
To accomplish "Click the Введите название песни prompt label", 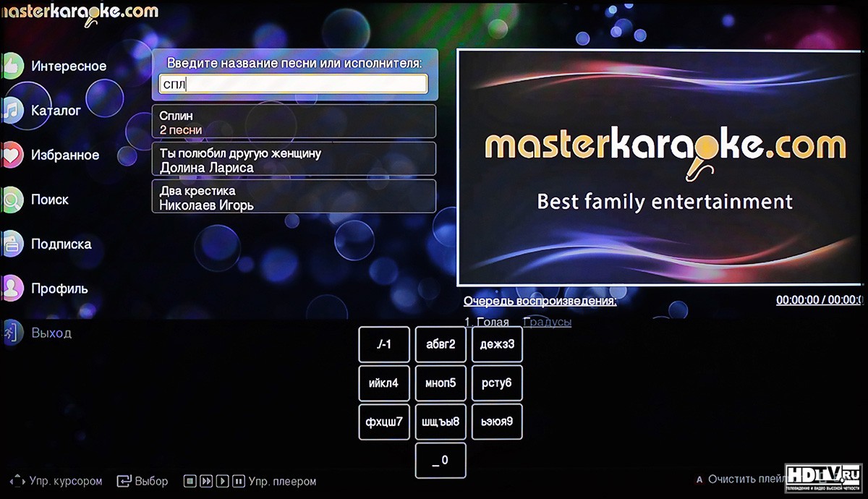I will point(294,64).
